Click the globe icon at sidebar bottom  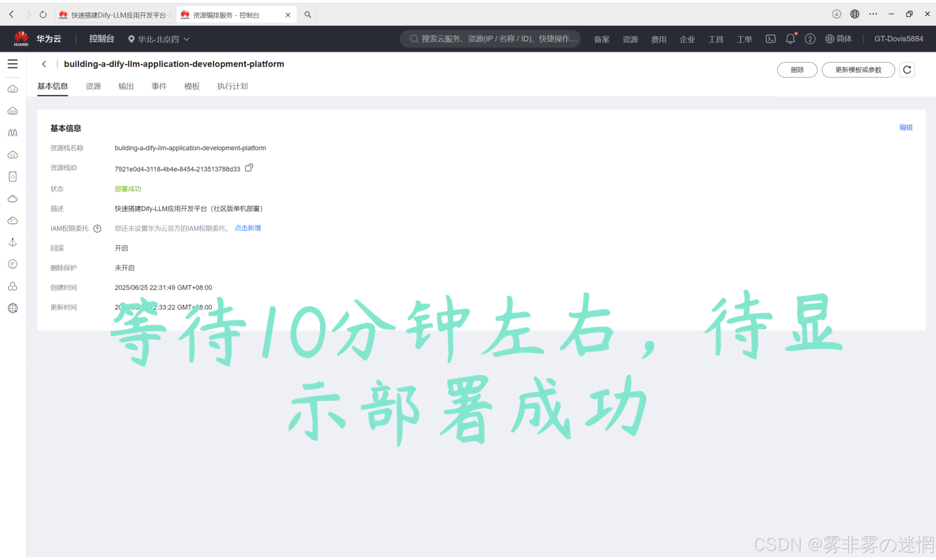pos(12,308)
